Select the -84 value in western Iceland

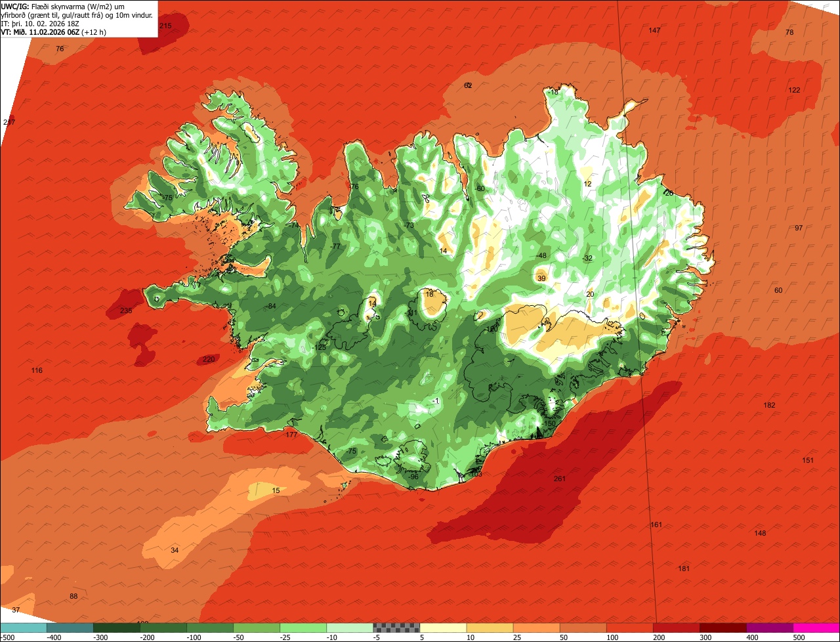click(x=271, y=307)
